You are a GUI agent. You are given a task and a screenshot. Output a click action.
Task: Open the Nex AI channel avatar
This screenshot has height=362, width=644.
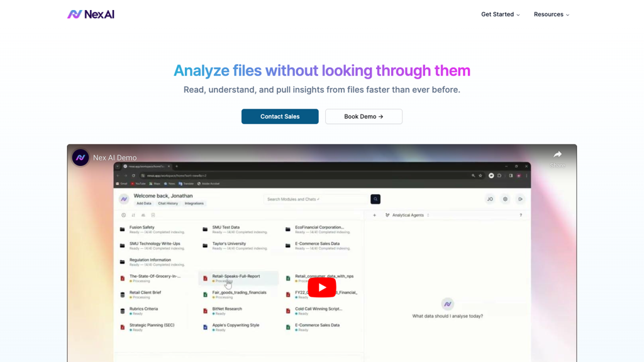pos(80,158)
